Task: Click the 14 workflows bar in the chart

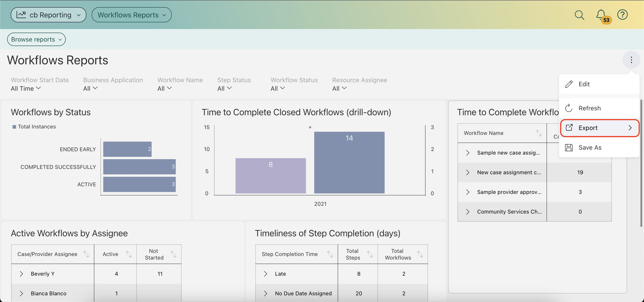Action: click(x=349, y=162)
